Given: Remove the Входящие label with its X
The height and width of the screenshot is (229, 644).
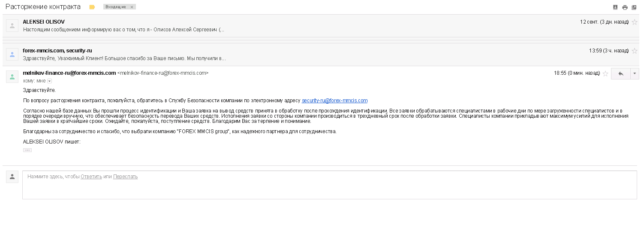Looking at the screenshot, I should (132, 7).
